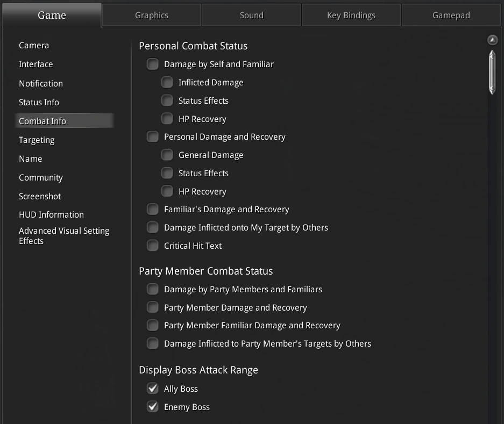Enable Critical Hit Text display
Viewport: 504px width, 424px height.
click(x=153, y=246)
